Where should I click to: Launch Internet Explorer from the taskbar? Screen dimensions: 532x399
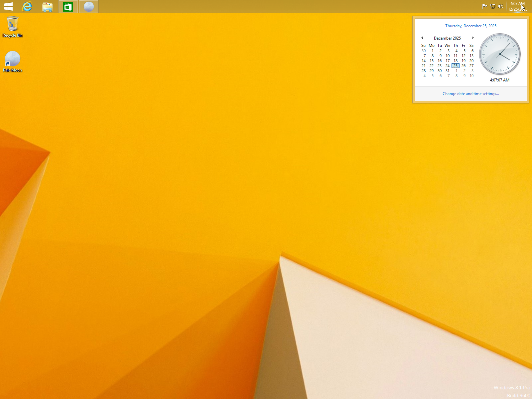pos(27,6)
